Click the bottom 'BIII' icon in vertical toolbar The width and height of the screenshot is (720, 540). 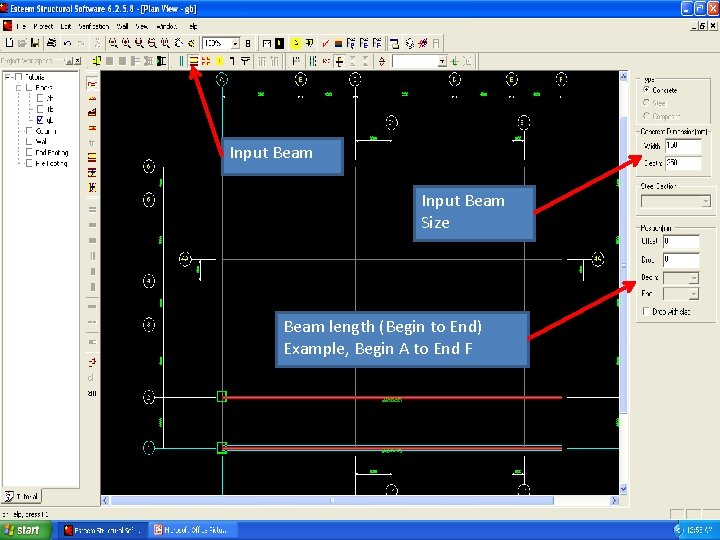(92, 393)
